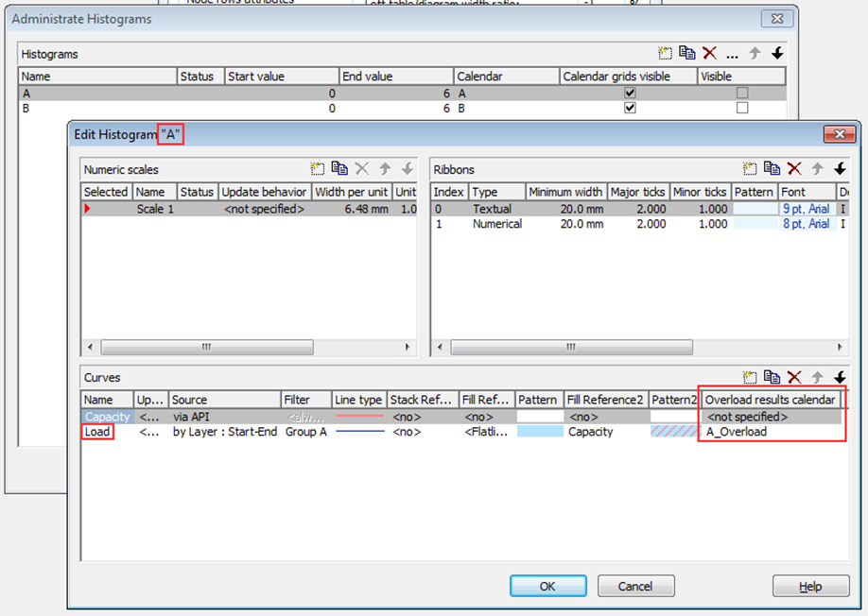Open '8 pt, Arial' font of Numerical ribbon
868x616 pixels.
(x=806, y=224)
